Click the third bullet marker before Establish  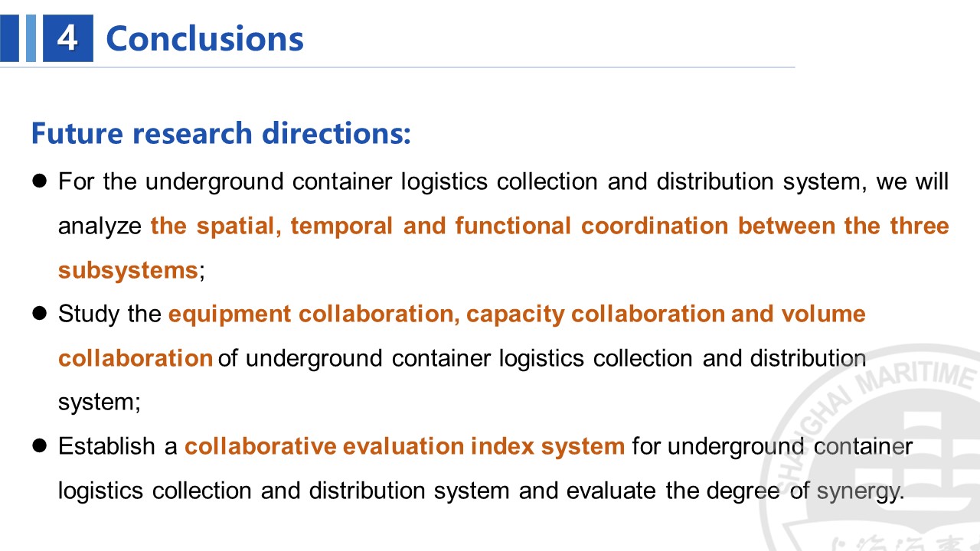[x=40, y=446]
